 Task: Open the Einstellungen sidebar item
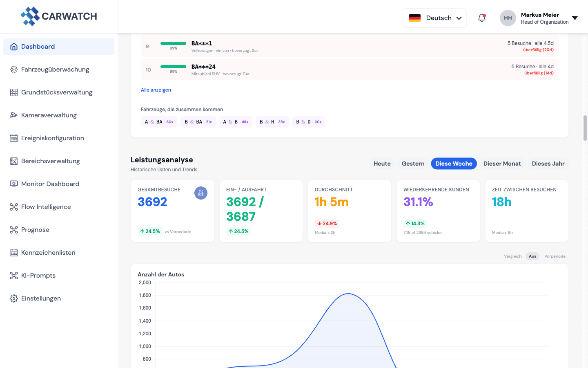click(41, 298)
